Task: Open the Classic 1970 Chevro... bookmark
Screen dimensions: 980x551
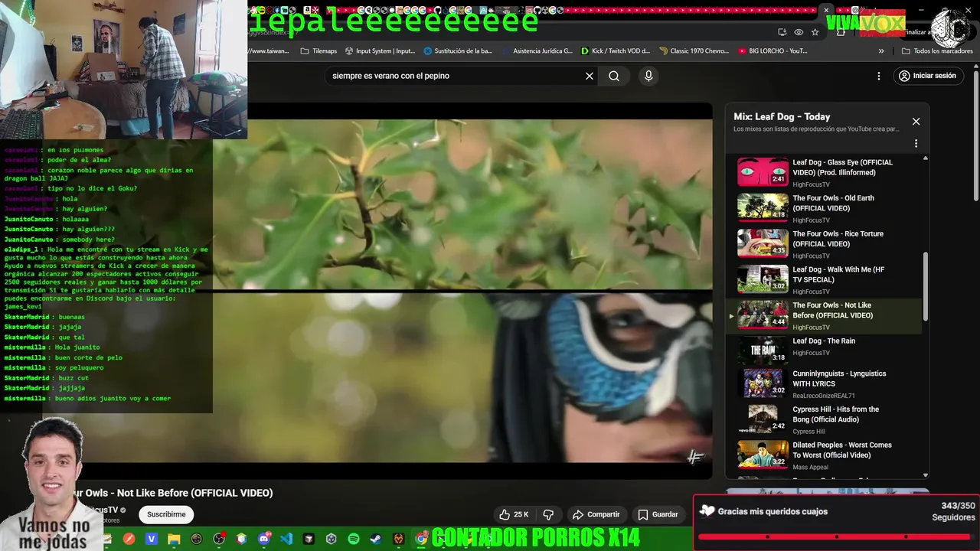Action: (x=694, y=51)
